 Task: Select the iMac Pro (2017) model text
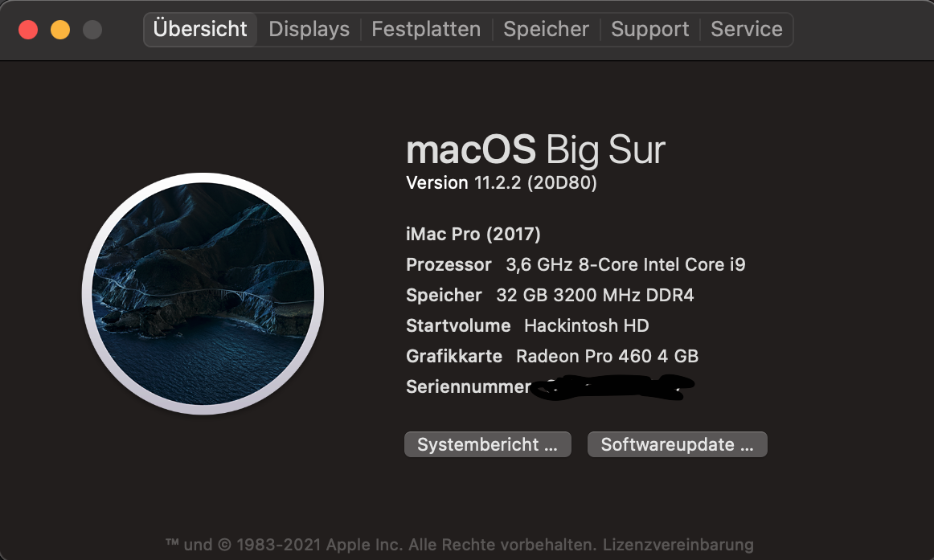[473, 235]
